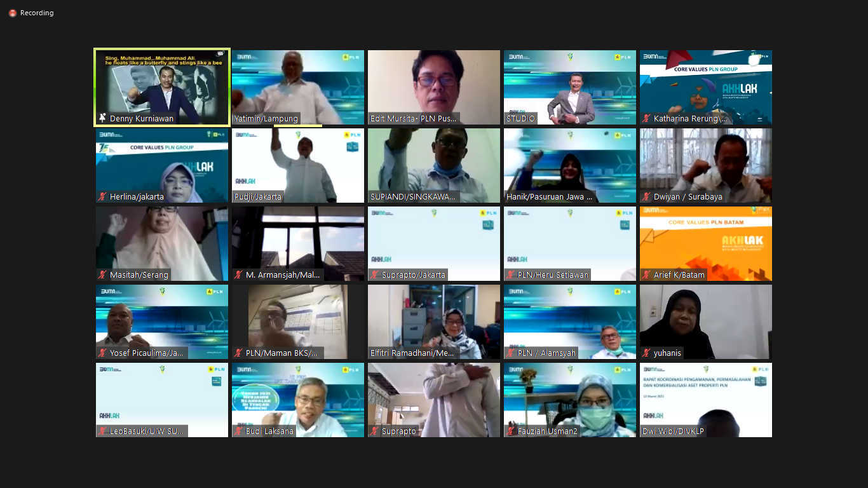Viewport: 868px width, 488px height.
Task: Click the red Recording indicator icon
Action: (13, 13)
